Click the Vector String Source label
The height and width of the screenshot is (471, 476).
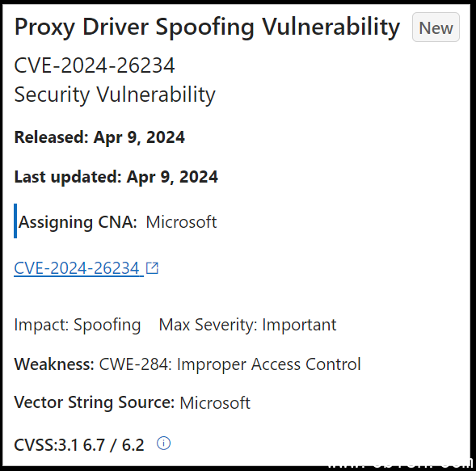point(95,402)
